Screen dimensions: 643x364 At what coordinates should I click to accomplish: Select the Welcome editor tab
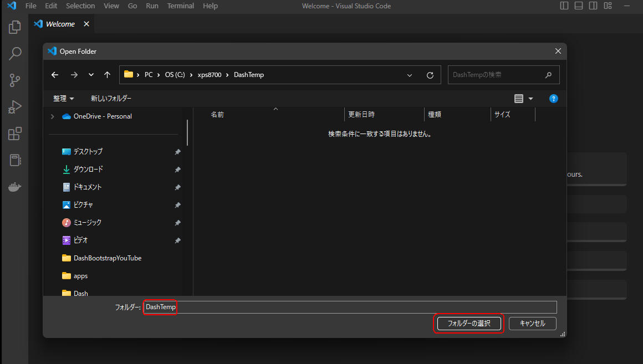click(62, 24)
